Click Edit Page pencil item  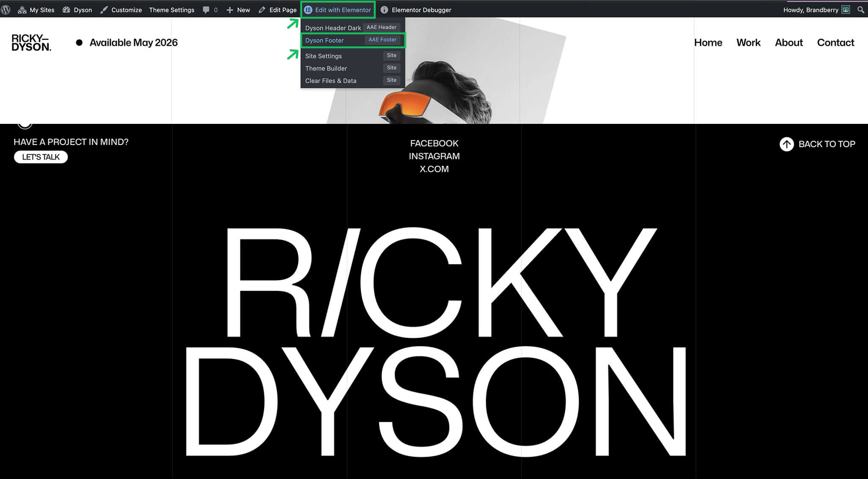[277, 10]
